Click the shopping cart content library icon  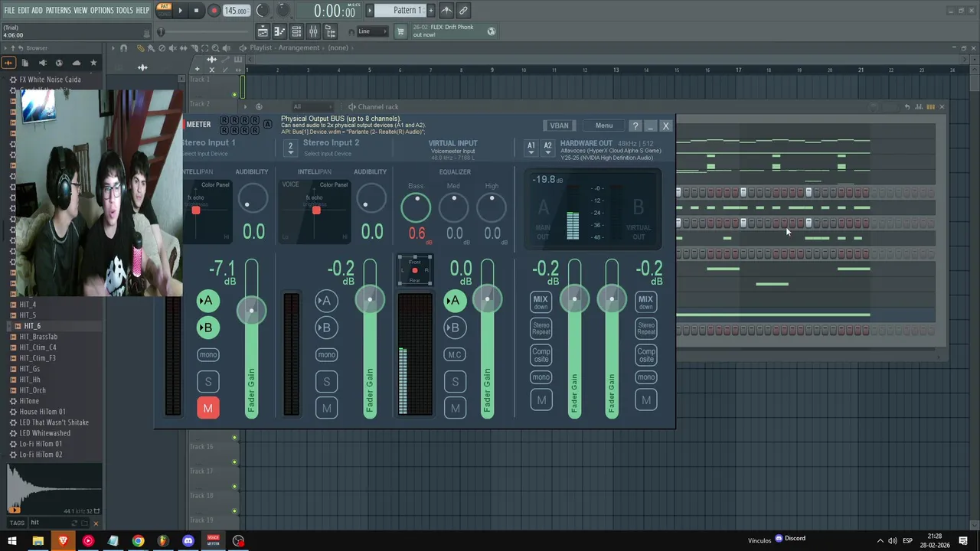(400, 31)
